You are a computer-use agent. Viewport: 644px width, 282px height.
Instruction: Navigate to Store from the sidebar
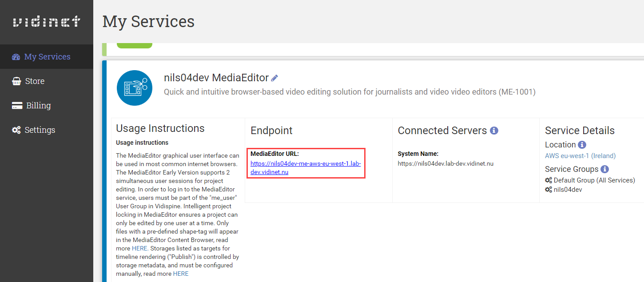(x=35, y=81)
